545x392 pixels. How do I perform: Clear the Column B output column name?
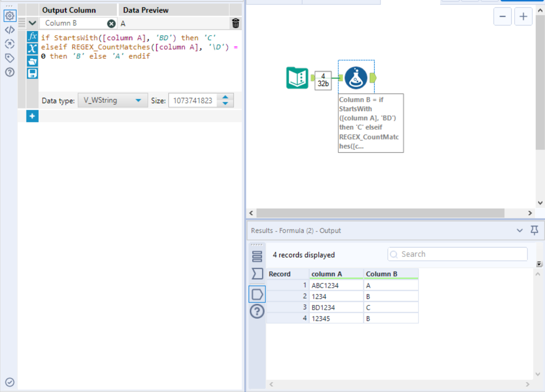click(112, 23)
